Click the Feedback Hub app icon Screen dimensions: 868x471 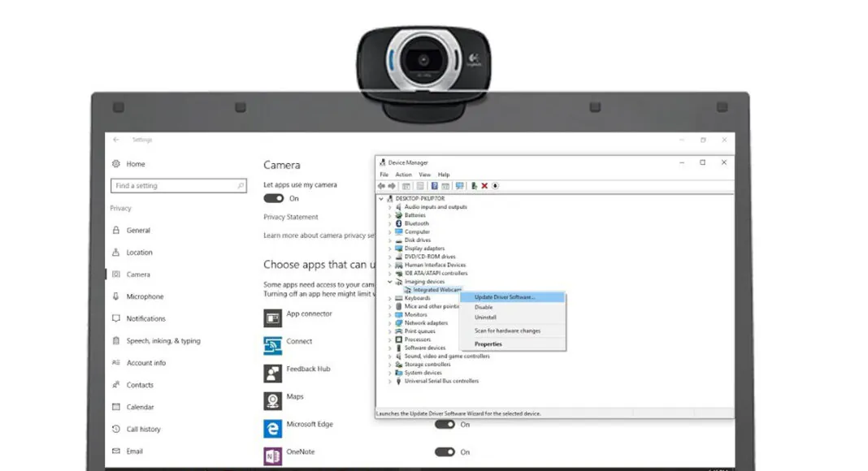tap(272, 373)
